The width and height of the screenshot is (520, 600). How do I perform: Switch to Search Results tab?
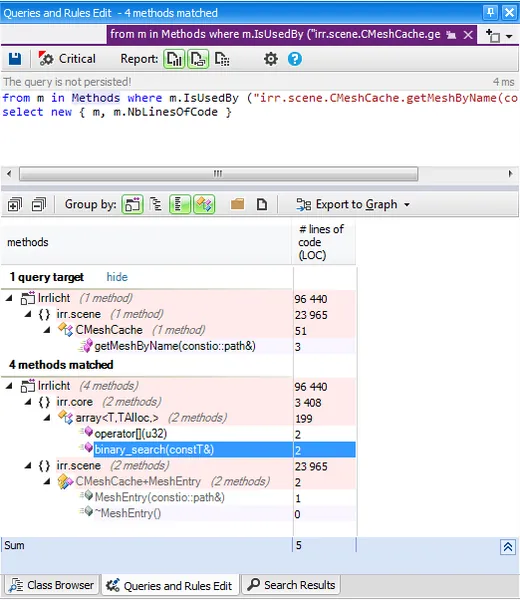[x=291, y=585]
